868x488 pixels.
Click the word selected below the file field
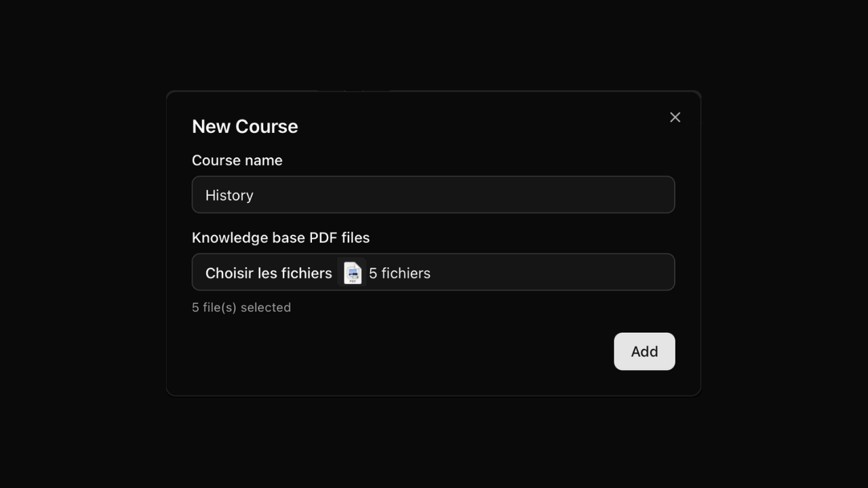(266, 308)
